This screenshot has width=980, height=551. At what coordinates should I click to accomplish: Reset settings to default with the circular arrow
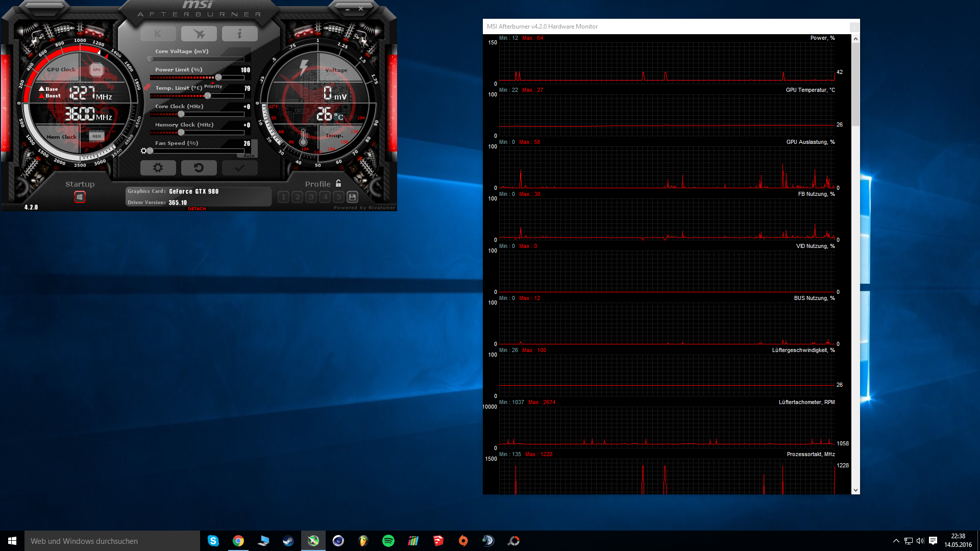coord(199,167)
